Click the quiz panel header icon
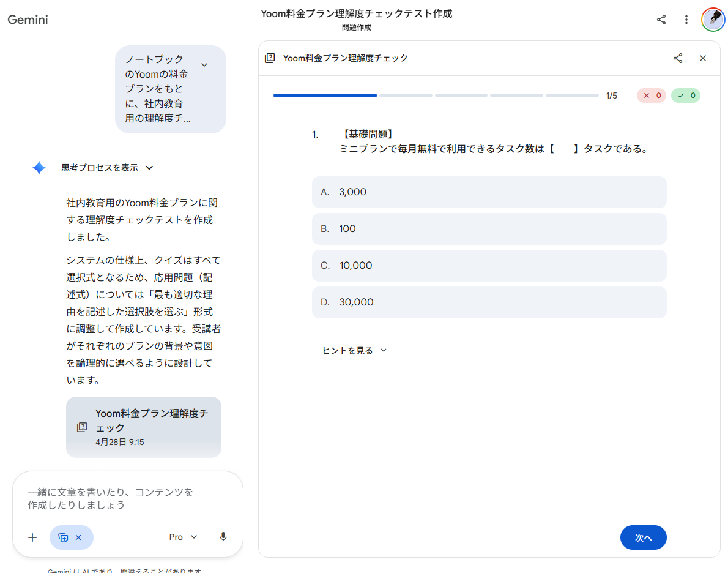Screen dimensions: 728x573 (270, 58)
